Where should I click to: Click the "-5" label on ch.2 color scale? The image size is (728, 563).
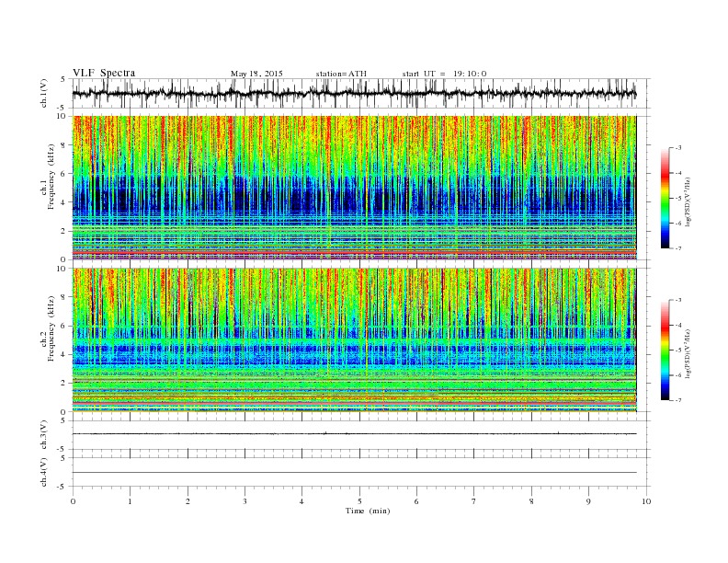point(677,350)
